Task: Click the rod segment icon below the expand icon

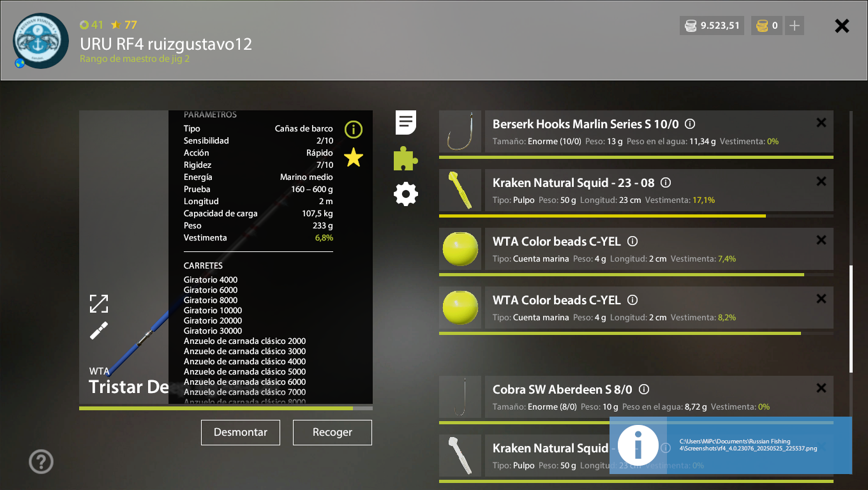Action: click(x=99, y=330)
